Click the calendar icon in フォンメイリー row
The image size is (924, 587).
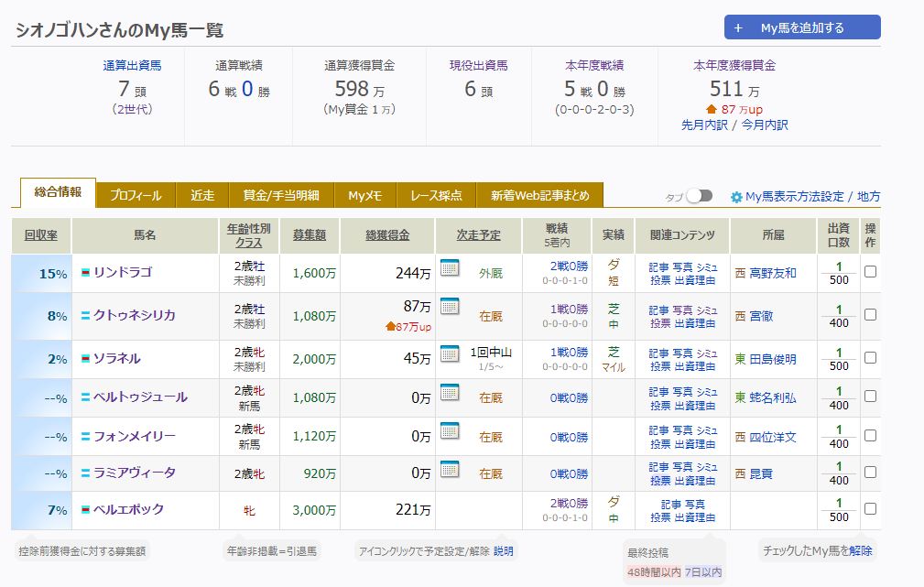[x=449, y=430]
